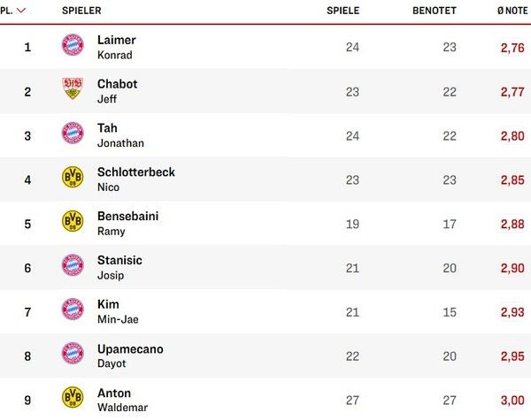The height and width of the screenshot is (420, 531).
Task: Click the Stuttgart crest beside Chabot
Action: point(73,90)
